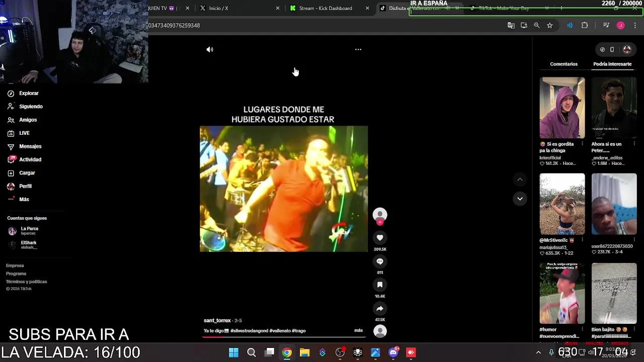Play or pause the vallenato concert video

(x=284, y=189)
